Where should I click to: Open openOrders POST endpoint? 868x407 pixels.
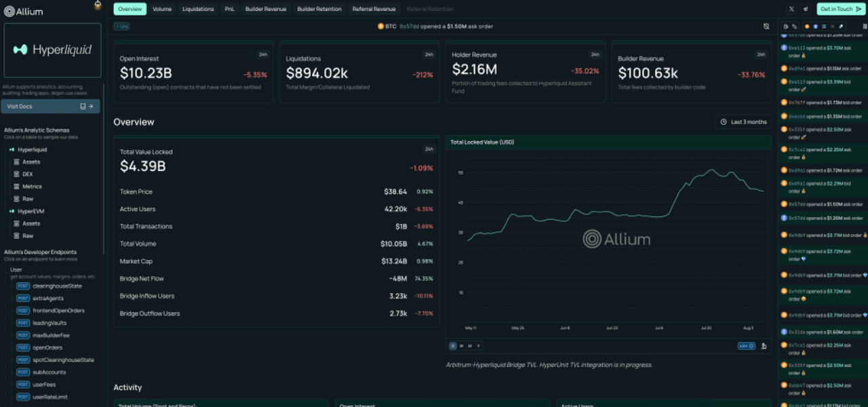click(x=47, y=347)
